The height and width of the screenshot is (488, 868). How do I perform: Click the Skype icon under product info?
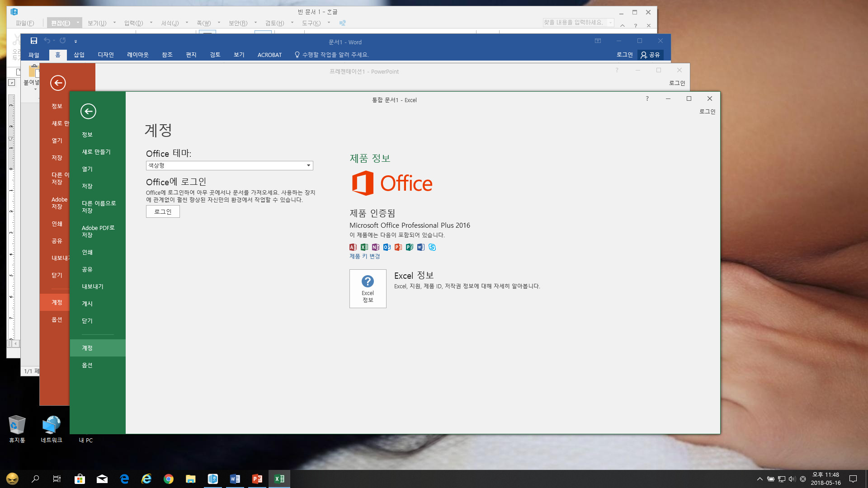pos(432,247)
